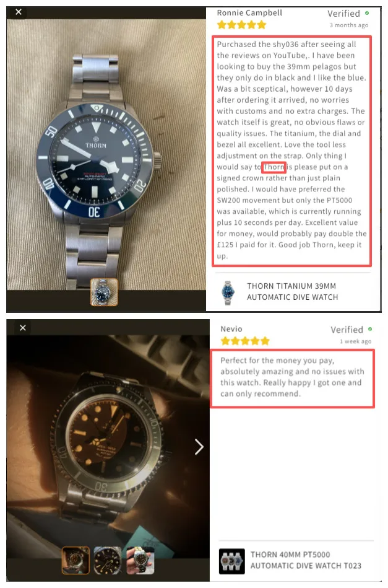Click green verified dot beside Ronnie Campbell
Screen dimensions: 388x588
coord(367,13)
